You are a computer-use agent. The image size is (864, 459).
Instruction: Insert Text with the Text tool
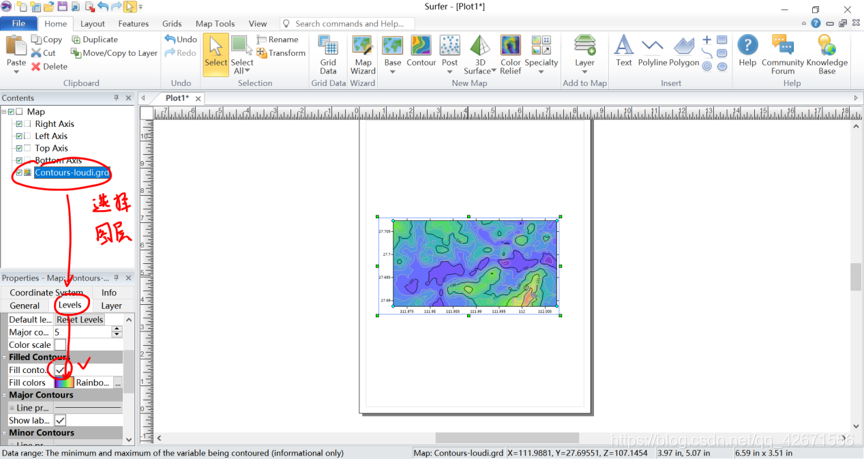pos(624,51)
